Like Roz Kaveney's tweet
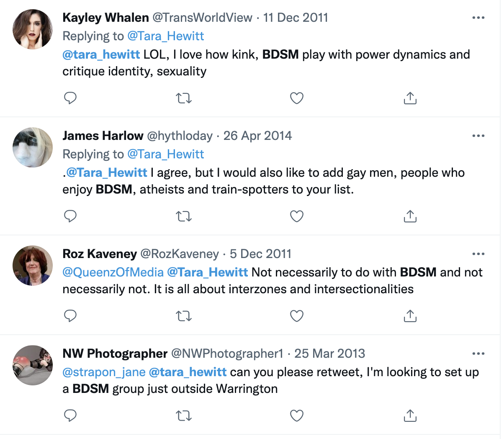 tap(296, 316)
